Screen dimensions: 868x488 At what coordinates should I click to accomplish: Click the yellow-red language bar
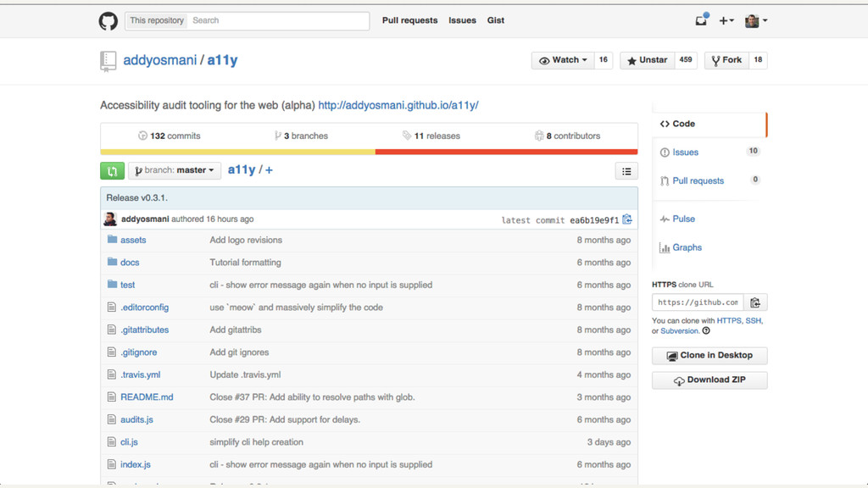(x=369, y=152)
